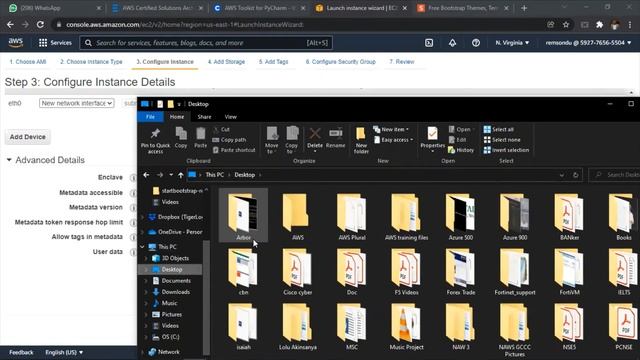Image resolution: width=640 pixels, height=360 pixels.
Task: Switch to the View ribbon tab
Action: click(231, 117)
